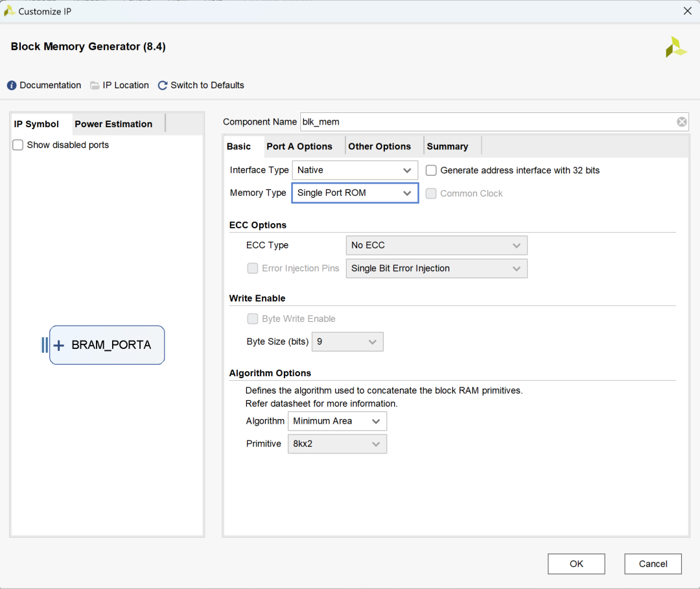Image resolution: width=700 pixels, height=589 pixels.
Task: Click the OK button
Action: (576, 564)
